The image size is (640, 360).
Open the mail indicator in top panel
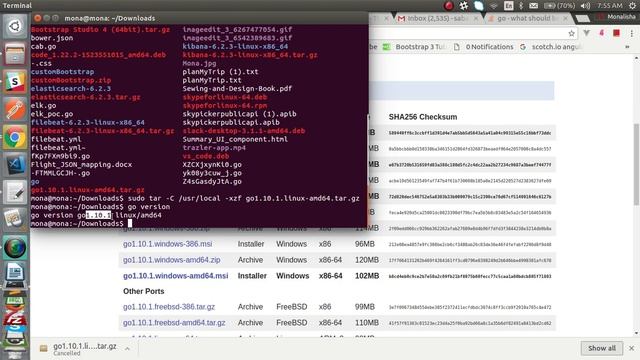click(533, 5)
